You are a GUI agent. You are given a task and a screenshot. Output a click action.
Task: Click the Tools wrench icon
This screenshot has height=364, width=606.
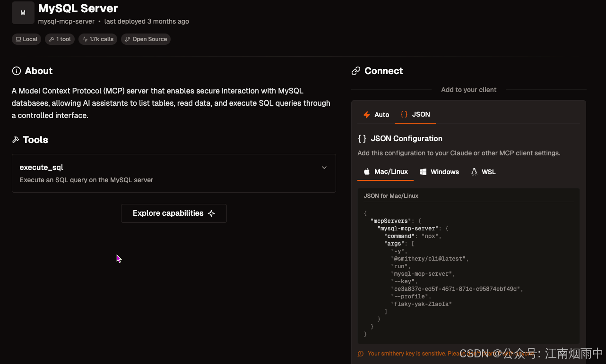click(x=16, y=140)
